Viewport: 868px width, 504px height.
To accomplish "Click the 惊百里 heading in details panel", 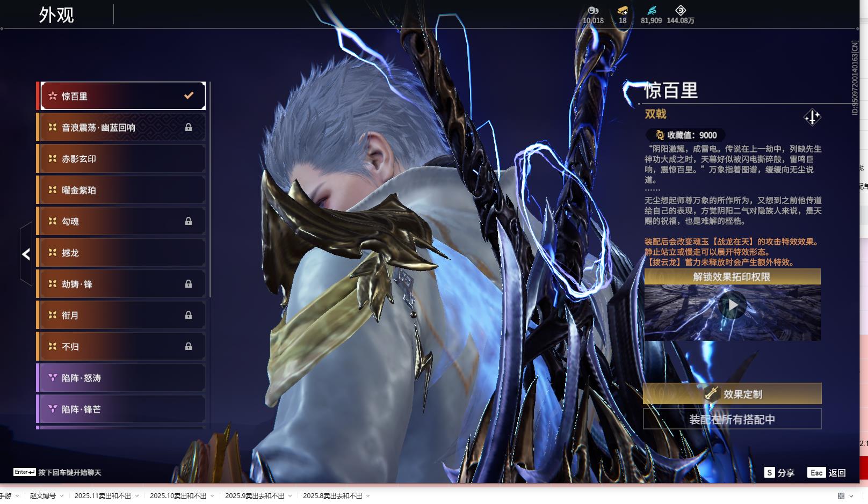I will pos(671,90).
